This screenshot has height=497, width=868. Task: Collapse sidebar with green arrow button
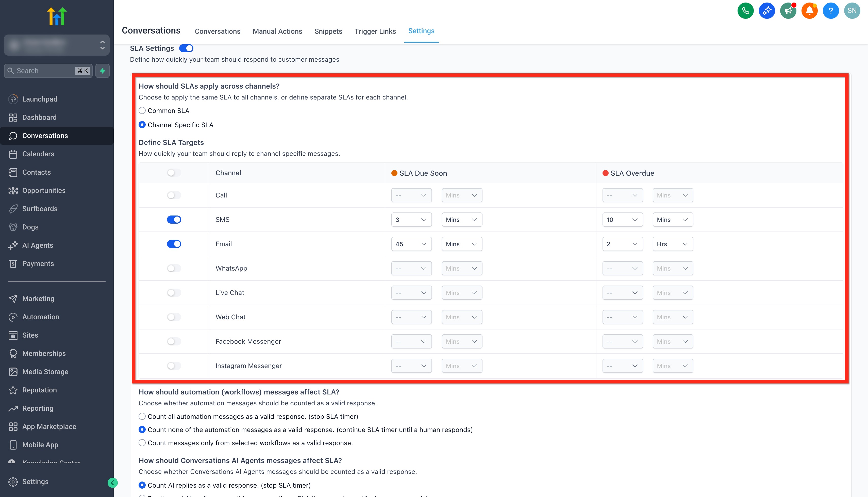tap(113, 482)
